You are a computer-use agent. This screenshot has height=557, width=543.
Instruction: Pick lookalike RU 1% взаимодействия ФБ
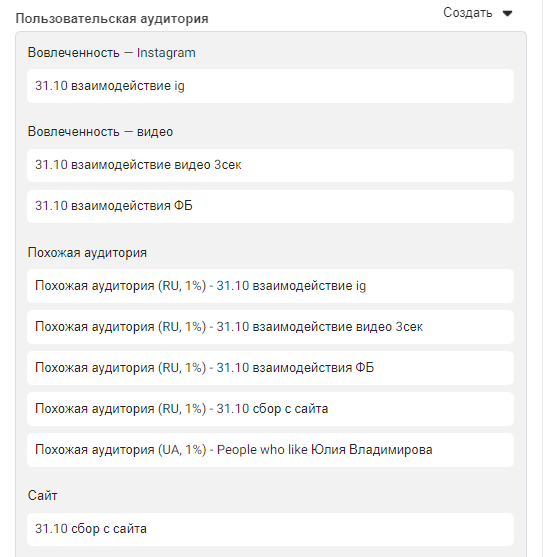(x=270, y=368)
